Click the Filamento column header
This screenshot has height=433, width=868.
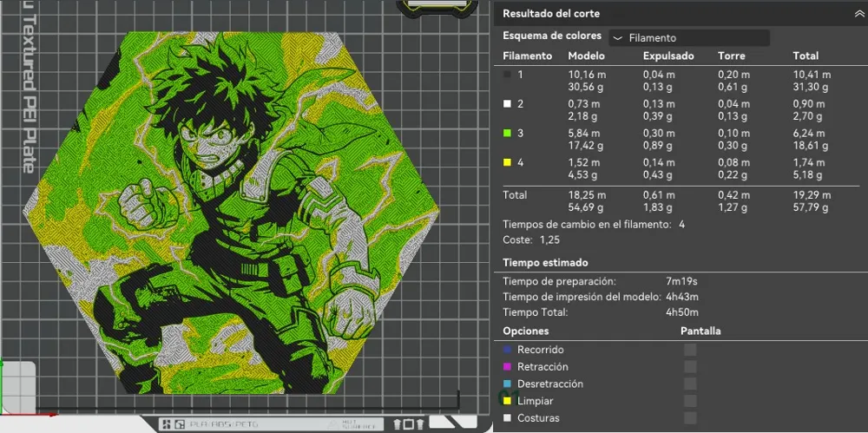click(528, 56)
